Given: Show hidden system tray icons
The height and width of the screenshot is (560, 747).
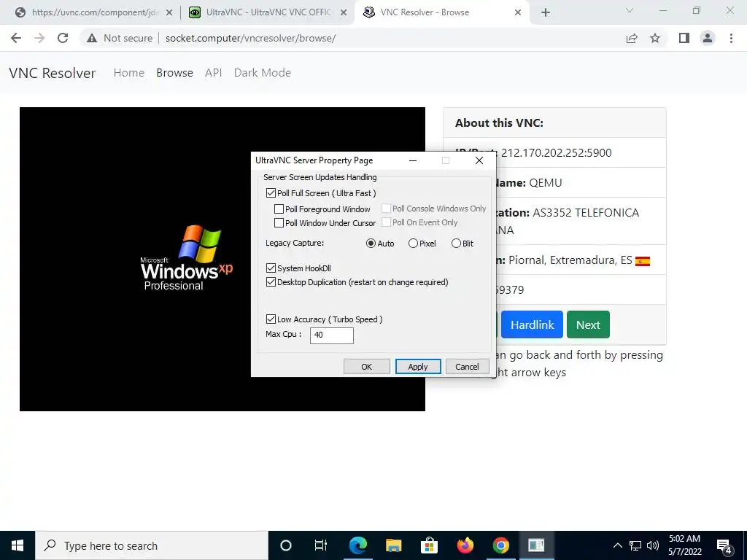Looking at the screenshot, I should coord(617,545).
